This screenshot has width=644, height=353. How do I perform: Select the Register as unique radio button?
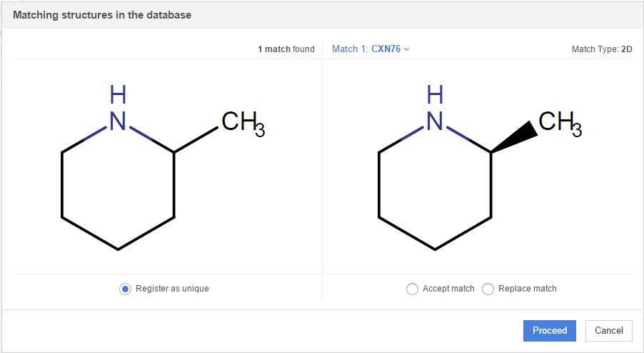(126, 289)
